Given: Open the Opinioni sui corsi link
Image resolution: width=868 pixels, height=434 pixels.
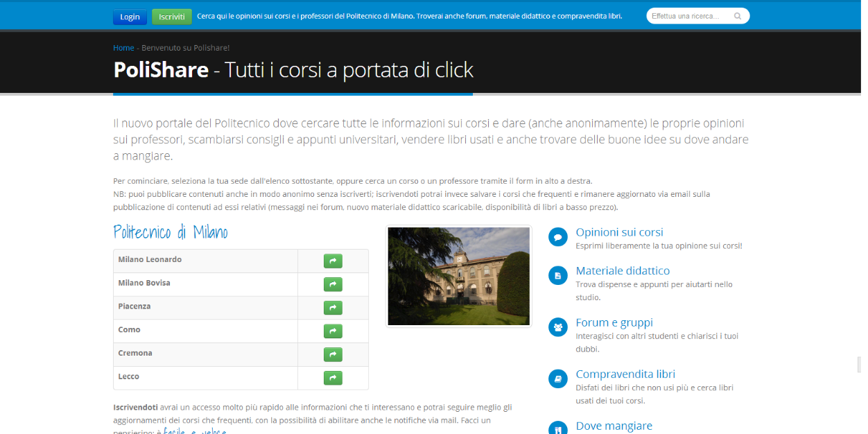Looking at the screenshot, I should coord(619,232).
